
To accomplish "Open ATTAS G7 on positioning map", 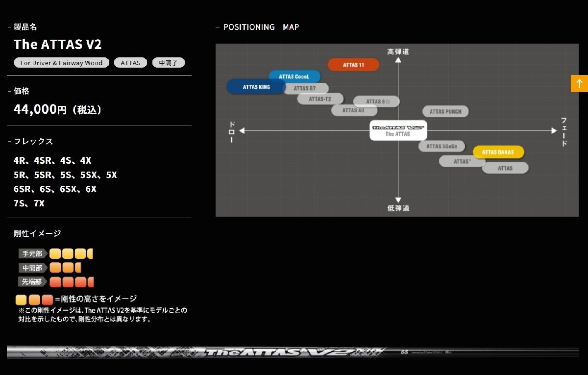I will [305, 89].
